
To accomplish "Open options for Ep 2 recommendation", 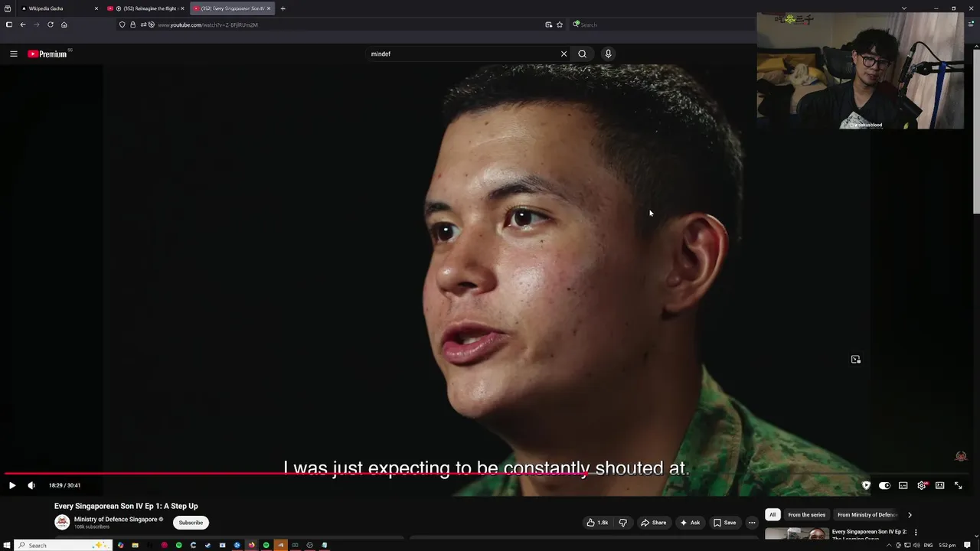I will [916, 532].
